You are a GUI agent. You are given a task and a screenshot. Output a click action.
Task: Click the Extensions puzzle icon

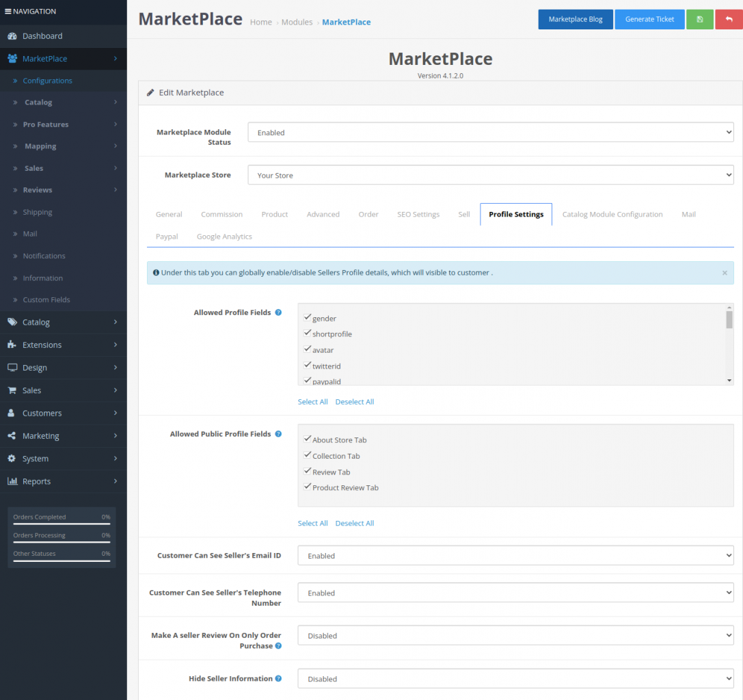pos(12,345)
